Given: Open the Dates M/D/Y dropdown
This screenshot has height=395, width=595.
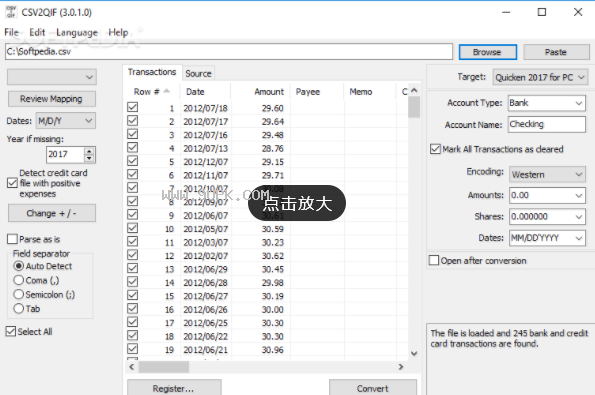Looking at the screenshot, I should point(66,121).
